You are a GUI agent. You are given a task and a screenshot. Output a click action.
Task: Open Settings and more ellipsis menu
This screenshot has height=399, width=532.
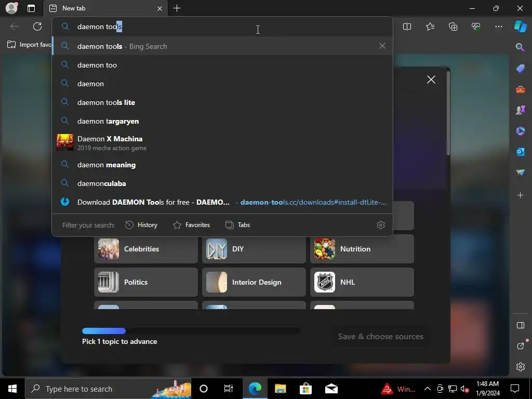coord(499,26)
